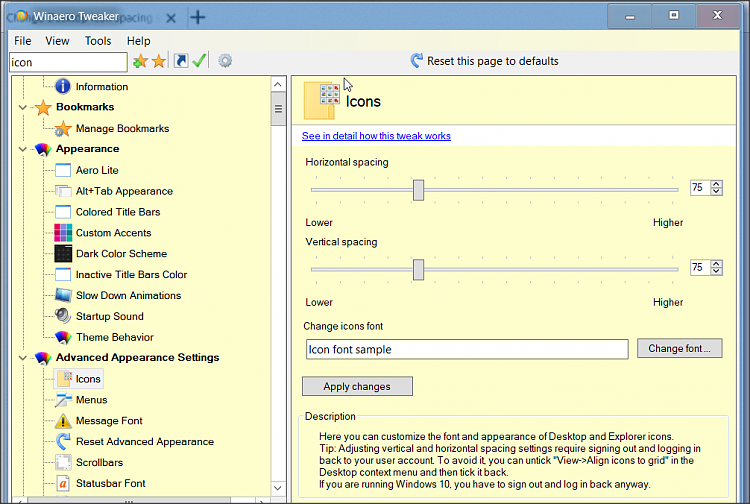Open the File menu
The height and width of the screenshot is (504, 750).
(x=23, y=41)
